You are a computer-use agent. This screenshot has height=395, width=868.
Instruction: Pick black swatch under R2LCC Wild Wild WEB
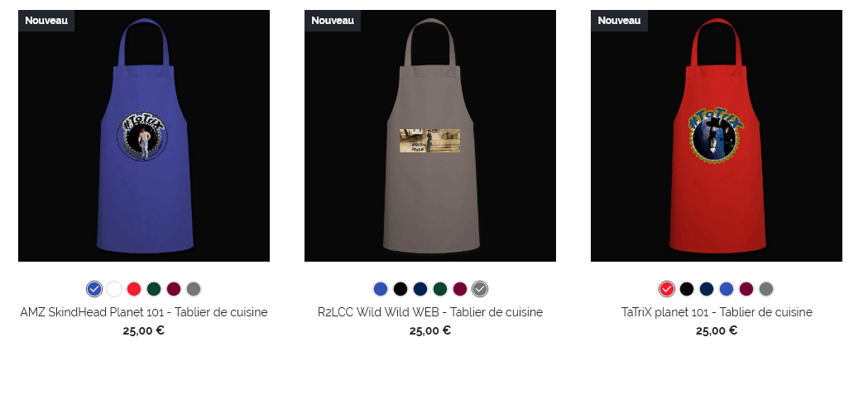point(400,289)
